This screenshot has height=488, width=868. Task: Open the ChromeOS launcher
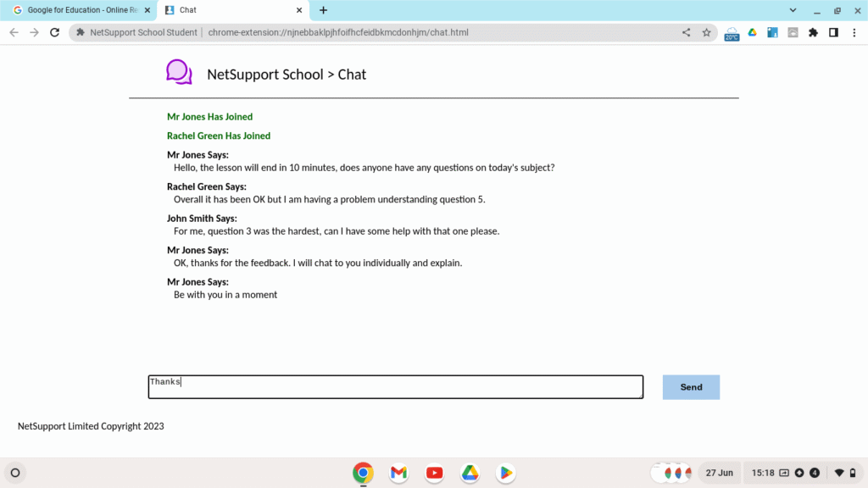pos(15,473)
